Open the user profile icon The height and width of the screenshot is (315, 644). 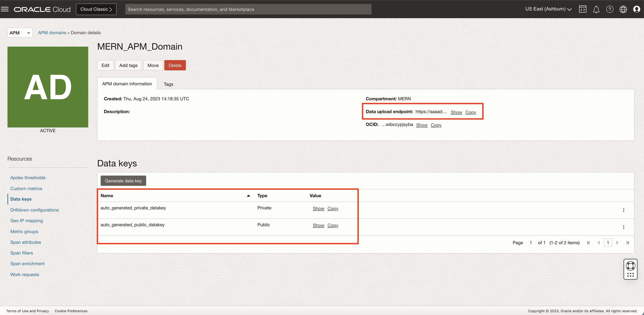(637, 9)
